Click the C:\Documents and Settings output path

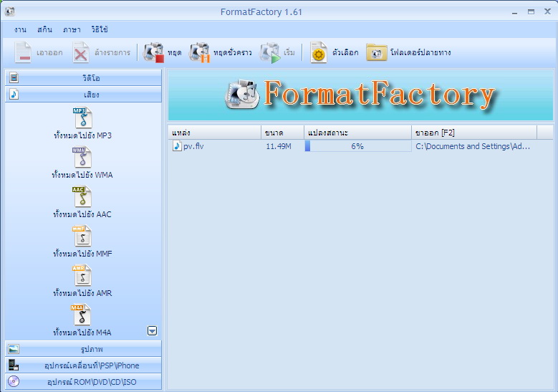click(473, 146)
